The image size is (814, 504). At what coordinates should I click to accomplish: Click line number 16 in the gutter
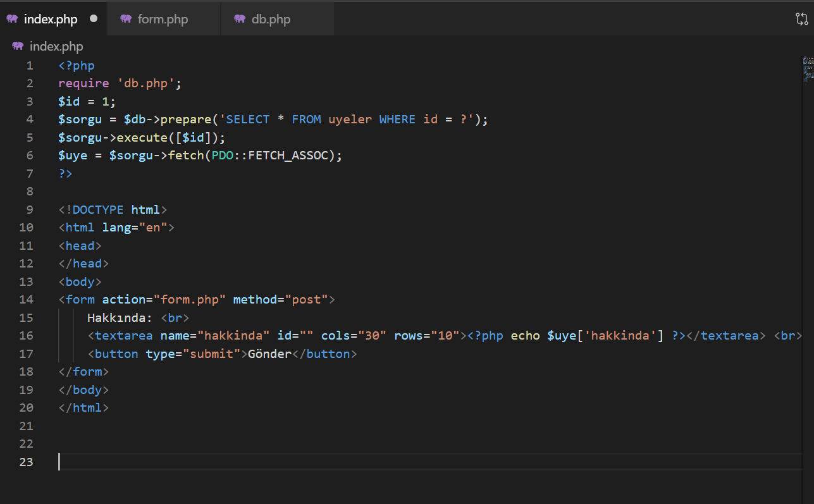click(27, 336)
